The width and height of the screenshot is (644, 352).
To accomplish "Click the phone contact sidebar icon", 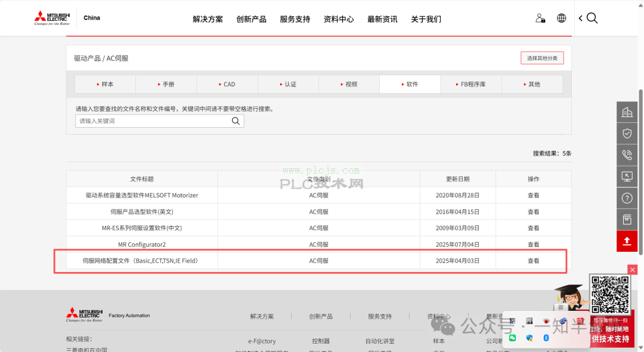I will 627,155.
